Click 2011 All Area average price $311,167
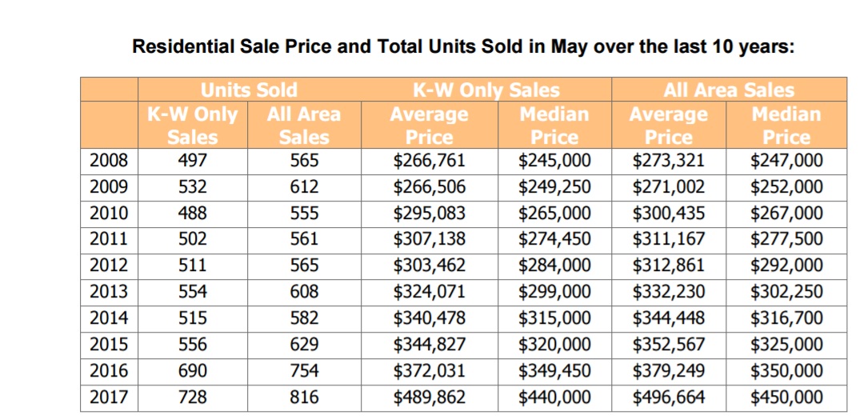The height and width of the screenshot is (419, 868). pyautogui.click(x=669, y=239)
